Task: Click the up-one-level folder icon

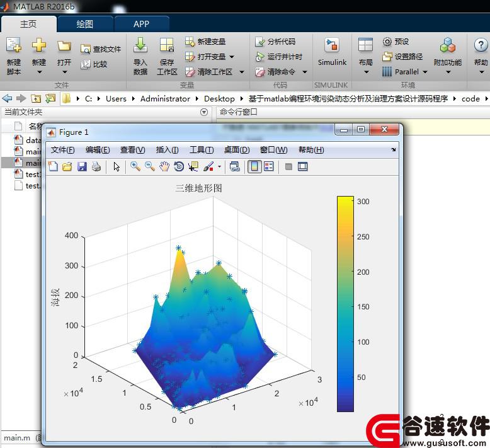Action: click(x=36, y=99)
